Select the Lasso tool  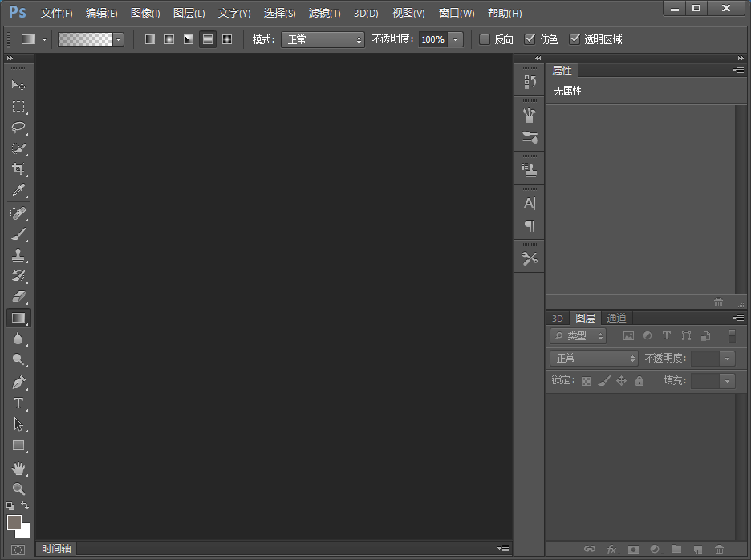(x=18, y=128)
